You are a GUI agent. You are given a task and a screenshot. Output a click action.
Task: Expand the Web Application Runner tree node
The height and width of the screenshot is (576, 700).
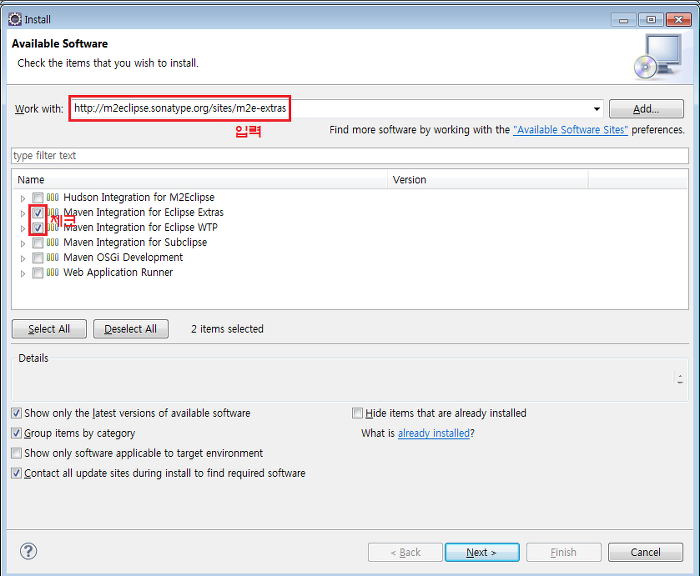pos(23,273)
